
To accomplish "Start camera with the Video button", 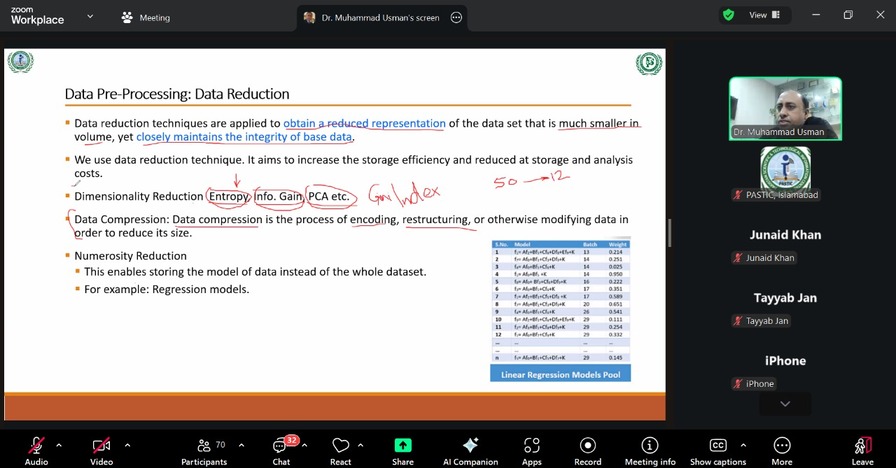I will 101,447.
